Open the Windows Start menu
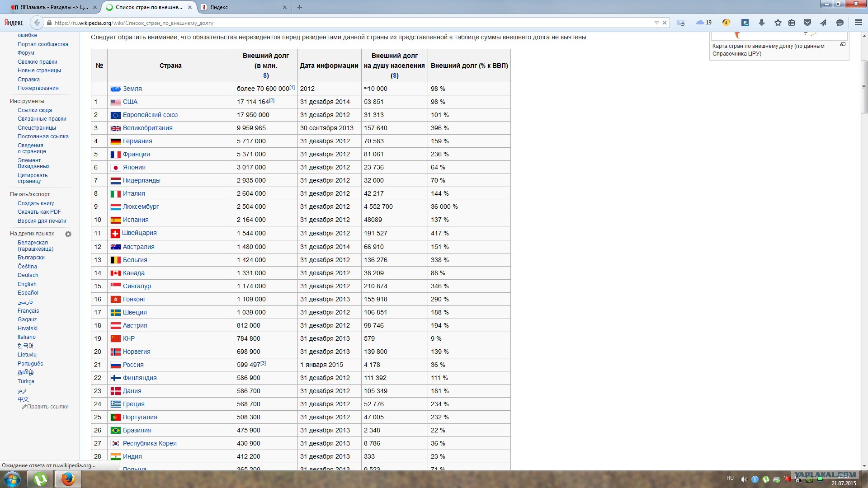This screenshot has height=488, width=868. [12, 479]
